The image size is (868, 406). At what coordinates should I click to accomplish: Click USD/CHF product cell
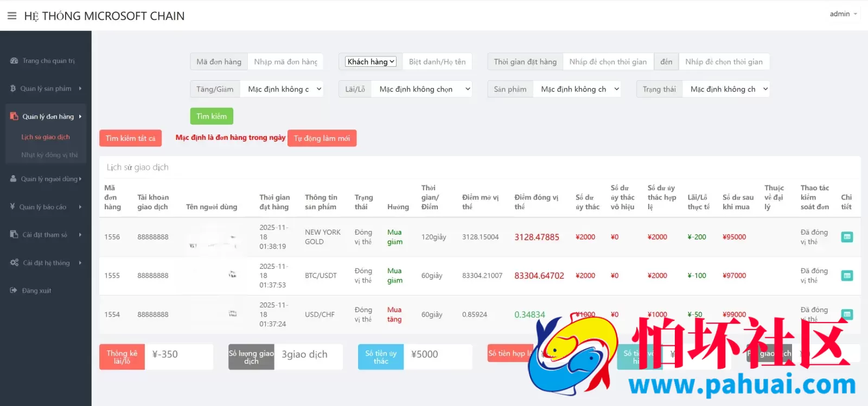click(x=320, y=314)
